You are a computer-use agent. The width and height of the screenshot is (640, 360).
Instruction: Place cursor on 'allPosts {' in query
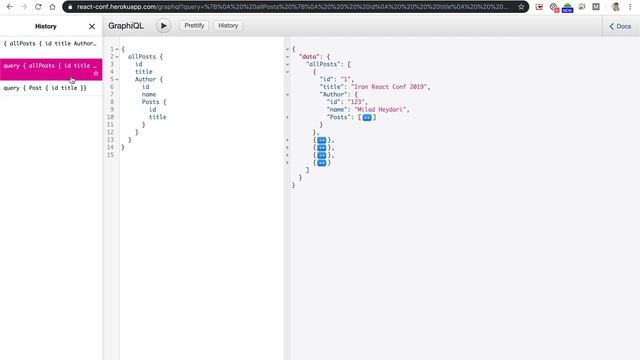click(x=145, y=57)
